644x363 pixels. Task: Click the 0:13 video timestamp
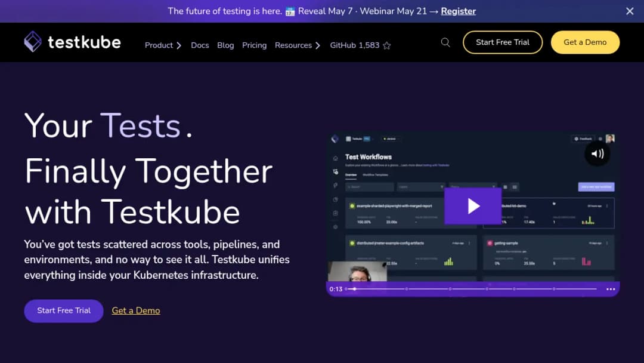336,289
